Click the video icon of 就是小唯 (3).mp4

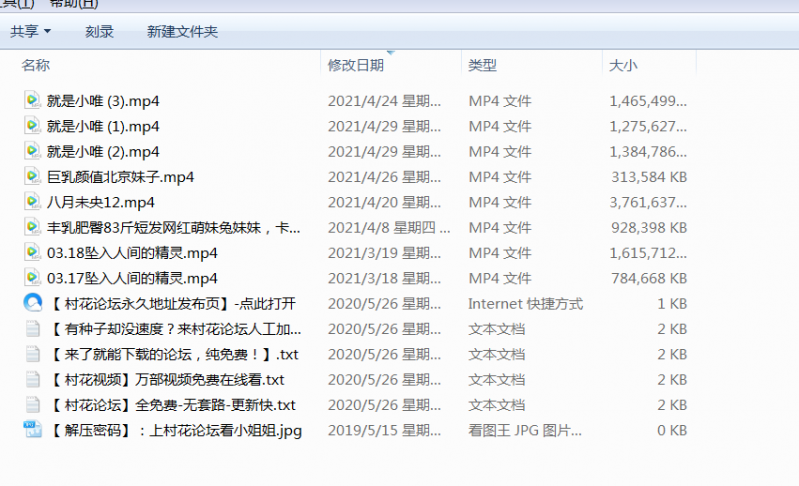[33, 100]
